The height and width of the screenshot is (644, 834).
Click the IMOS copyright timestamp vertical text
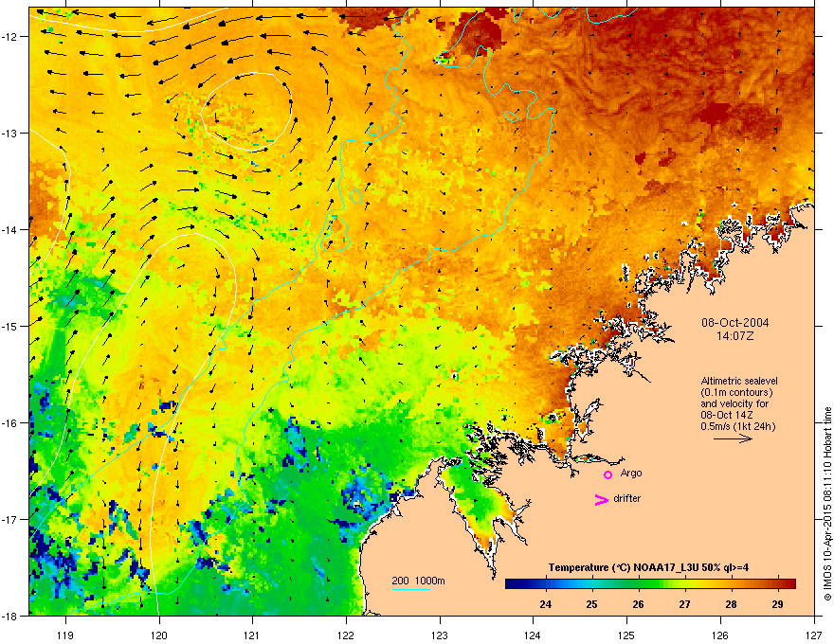pyautogui.click(x=827, y=504)
